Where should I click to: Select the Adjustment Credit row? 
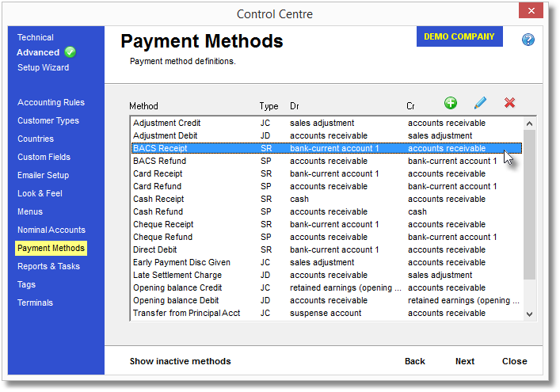pos(327,124)
